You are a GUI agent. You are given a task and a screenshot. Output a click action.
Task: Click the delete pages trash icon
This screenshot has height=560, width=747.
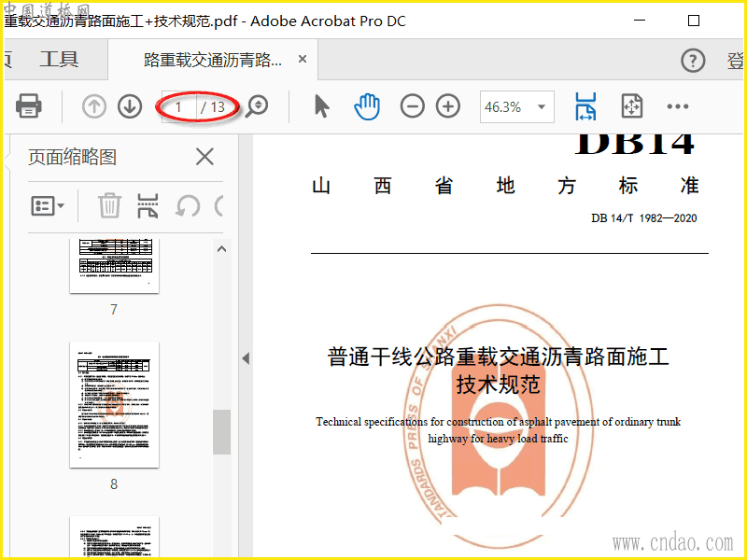[x=109, y=205]
